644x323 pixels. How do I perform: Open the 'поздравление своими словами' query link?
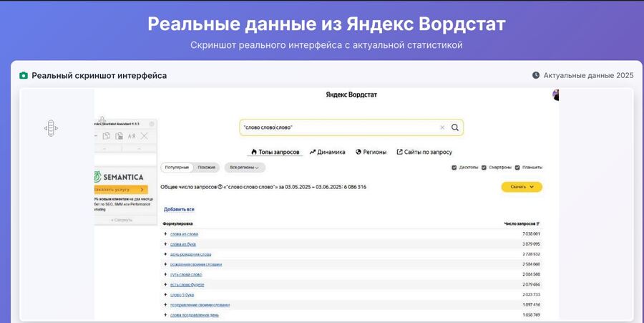pyautogui.click(x=200, y=305)
